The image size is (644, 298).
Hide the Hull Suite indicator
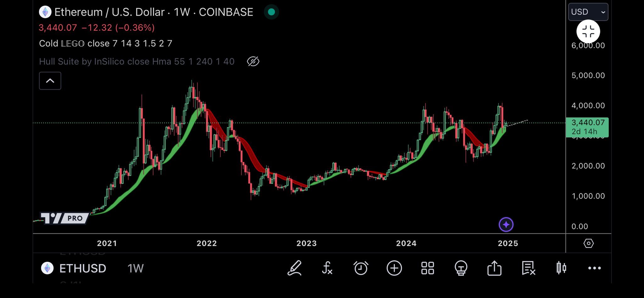253,61
